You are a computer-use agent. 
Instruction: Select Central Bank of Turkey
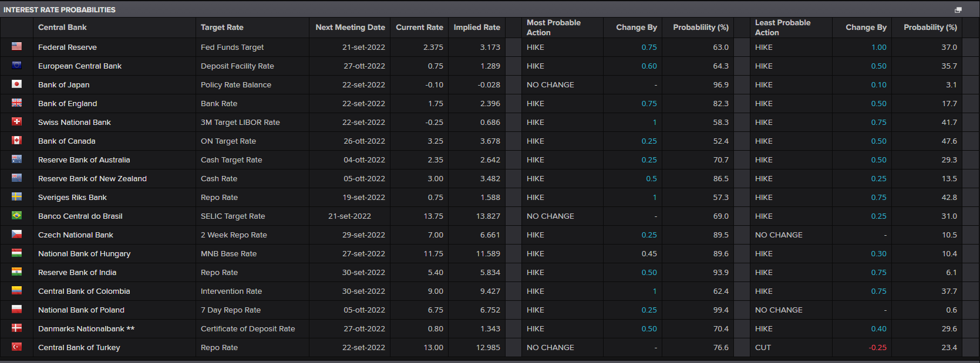point(79,348)
